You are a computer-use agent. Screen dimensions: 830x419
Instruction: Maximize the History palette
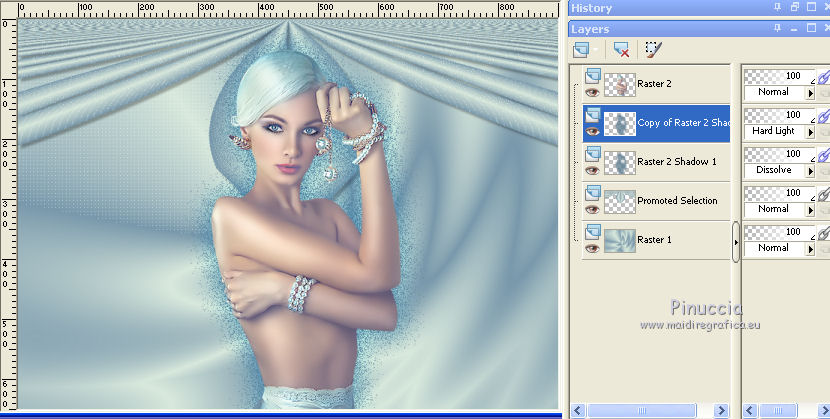pos(811,7)
